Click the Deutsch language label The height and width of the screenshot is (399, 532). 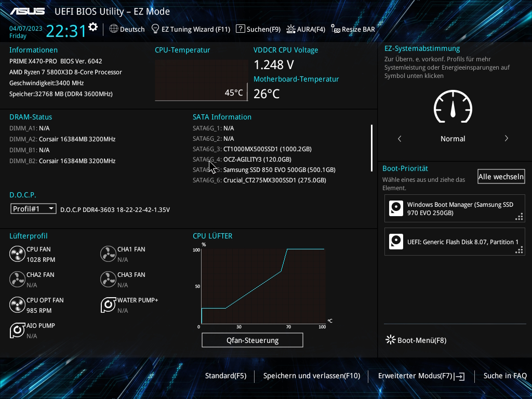click(x=132, y=29)
